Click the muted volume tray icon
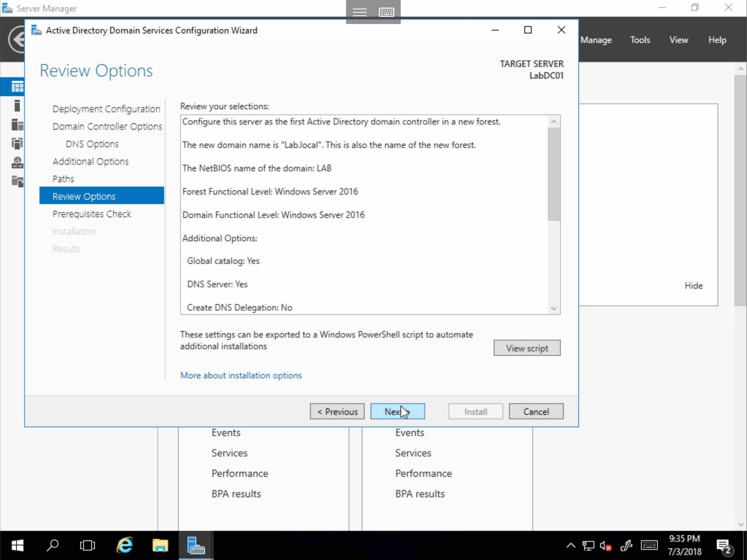This screenshot has height=560, width=747. tap(606, 546)
